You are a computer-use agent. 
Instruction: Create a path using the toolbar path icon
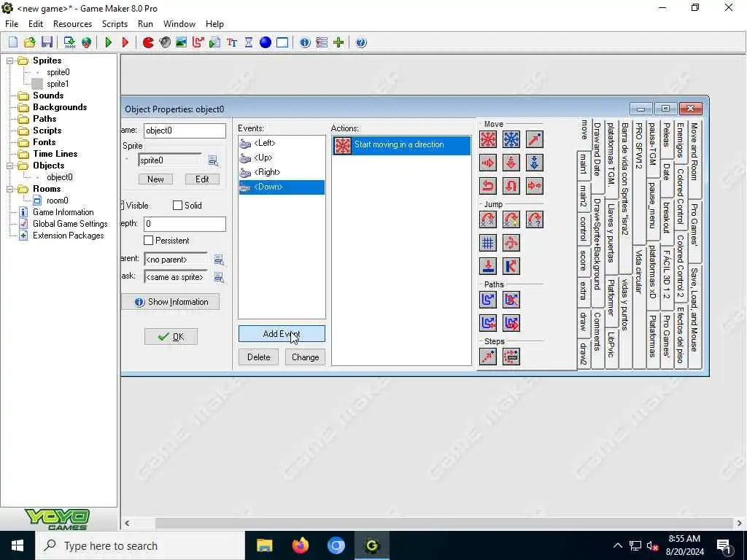click(198, 42)
